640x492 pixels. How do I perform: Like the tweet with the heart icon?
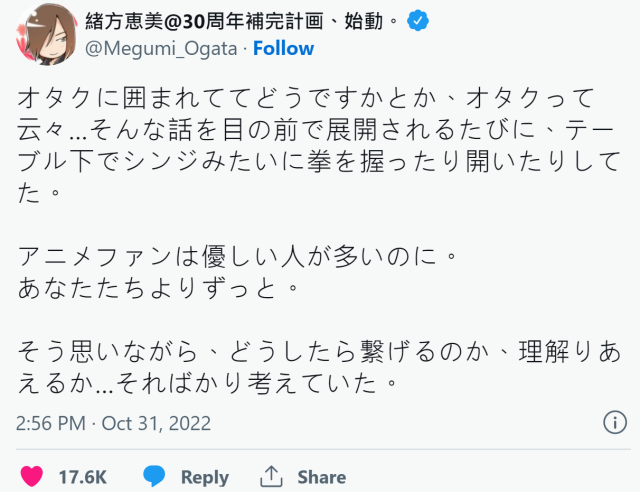32,476
